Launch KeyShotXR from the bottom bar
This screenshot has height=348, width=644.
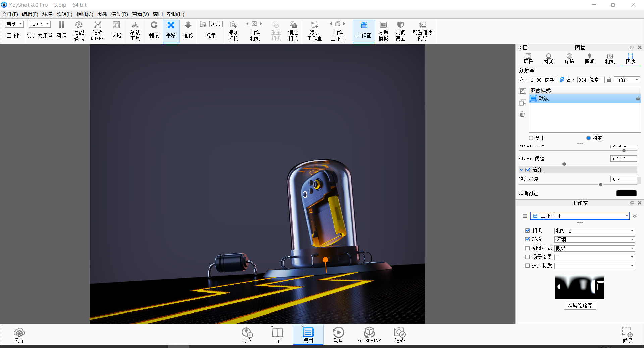[369, 334]
